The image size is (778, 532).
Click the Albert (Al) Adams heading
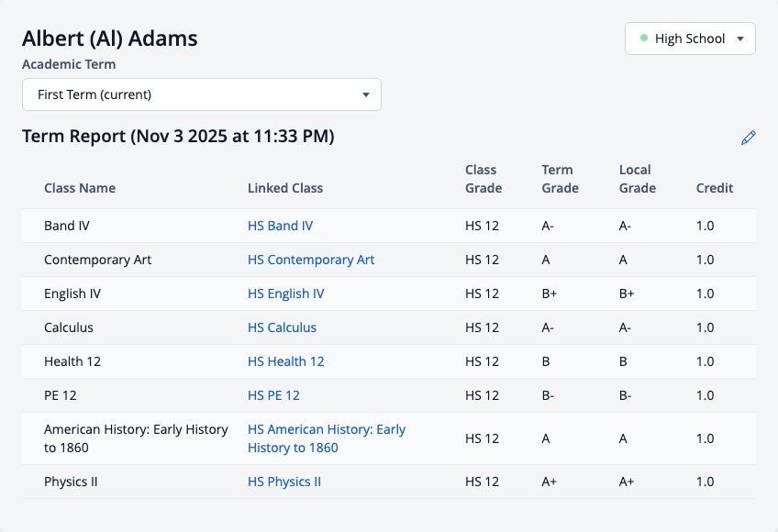[x=110, y=39]
